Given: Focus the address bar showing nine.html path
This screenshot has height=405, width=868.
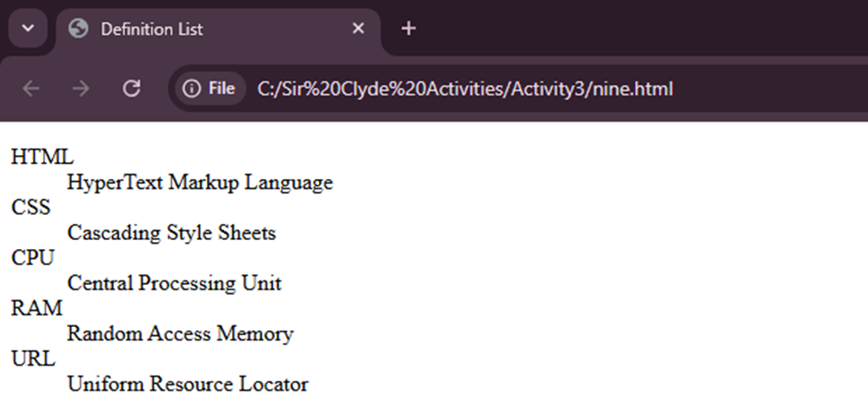Looking at the screenshot, I should [466, 89].
